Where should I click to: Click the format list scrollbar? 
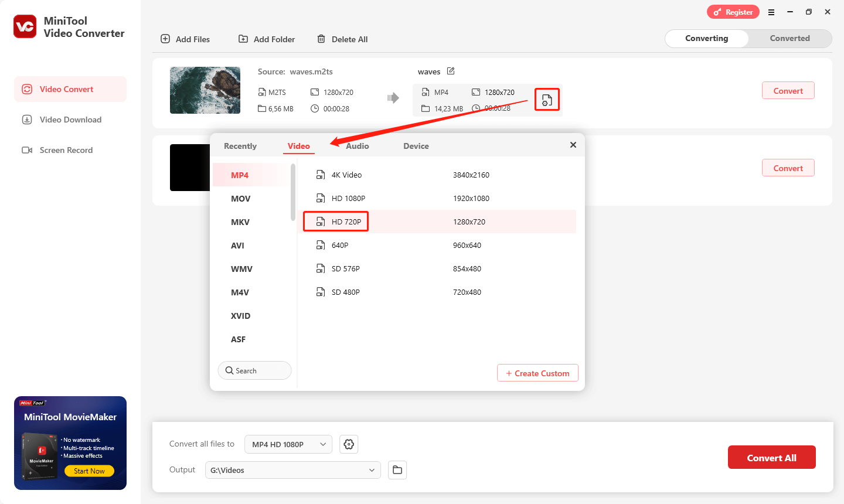click(293, 192)
